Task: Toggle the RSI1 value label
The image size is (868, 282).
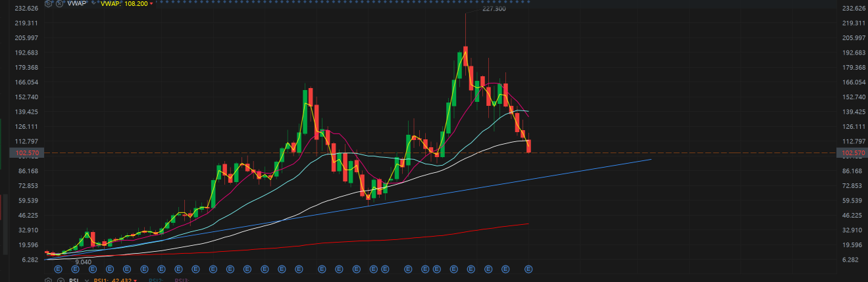Action: pos(112,280)
